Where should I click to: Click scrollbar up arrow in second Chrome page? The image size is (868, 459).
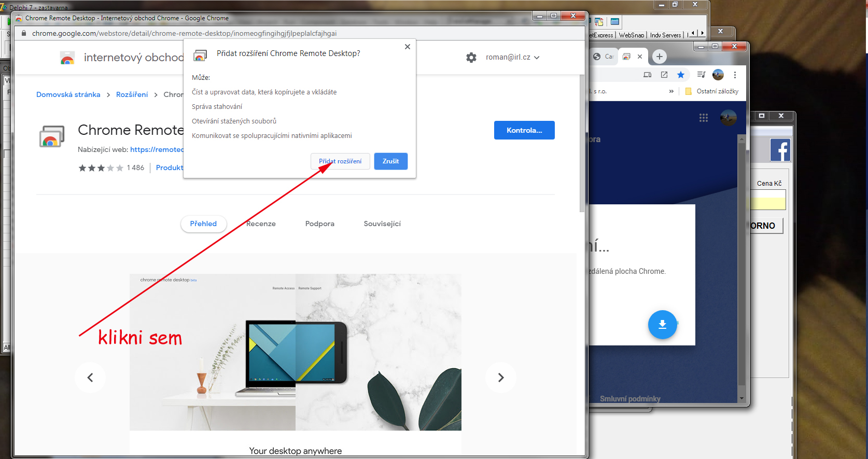(741, 139)
